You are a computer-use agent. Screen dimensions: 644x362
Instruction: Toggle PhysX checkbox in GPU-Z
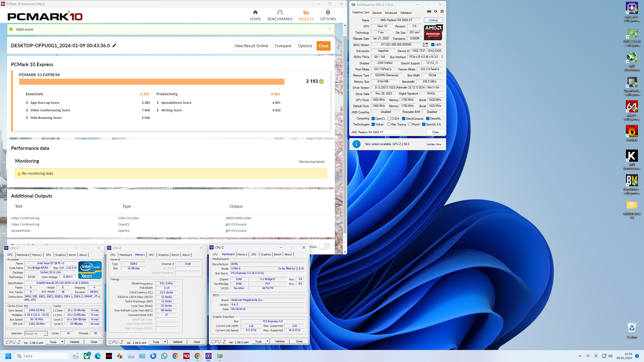click(x=410, y=124)
